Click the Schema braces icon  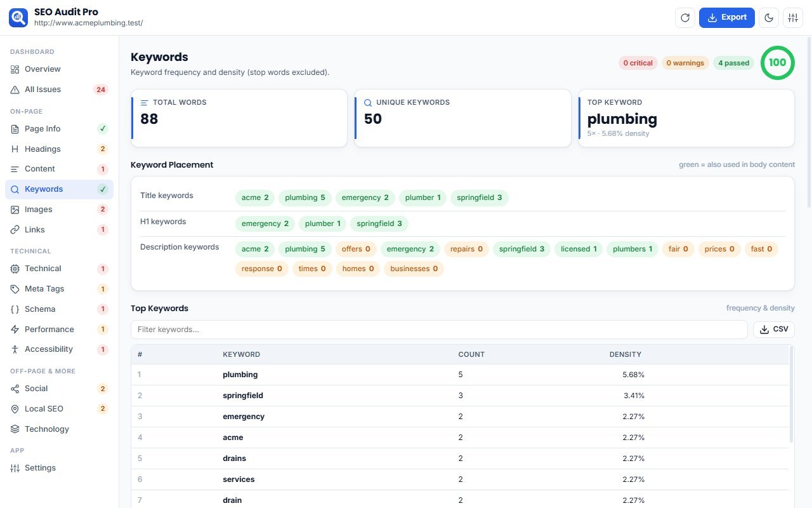pyautogui.click(x=15, y=309)
